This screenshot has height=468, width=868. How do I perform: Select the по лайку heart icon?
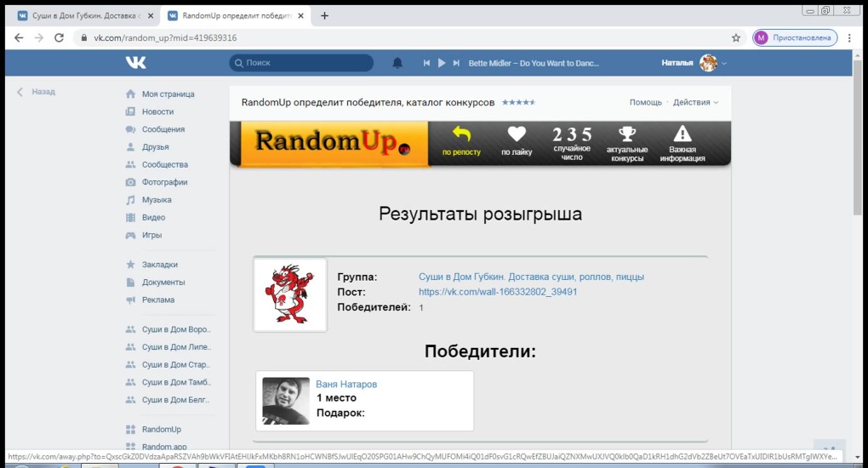[x=517, y=134]
